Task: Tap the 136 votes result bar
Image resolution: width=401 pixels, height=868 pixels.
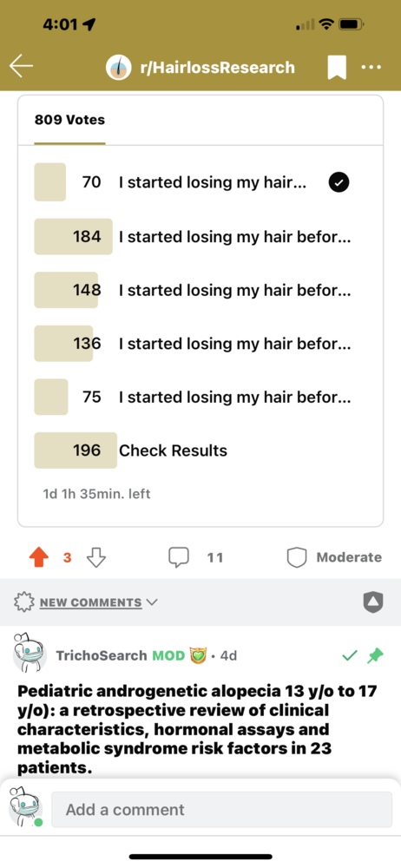Action: coord(63,343)
